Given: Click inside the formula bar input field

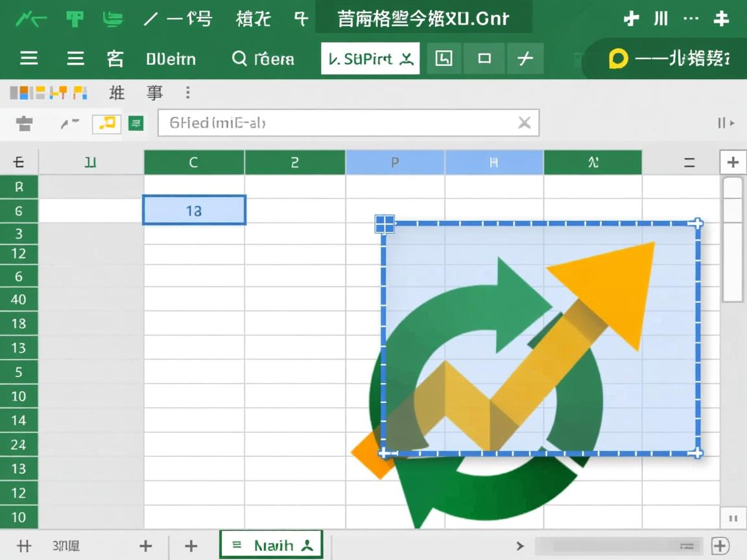Looking at the screenshot, I should (337, 122).
